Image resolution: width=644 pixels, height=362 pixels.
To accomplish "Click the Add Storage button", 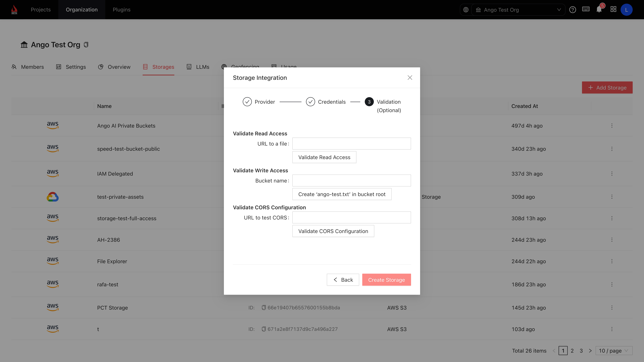I will [607, 88].
